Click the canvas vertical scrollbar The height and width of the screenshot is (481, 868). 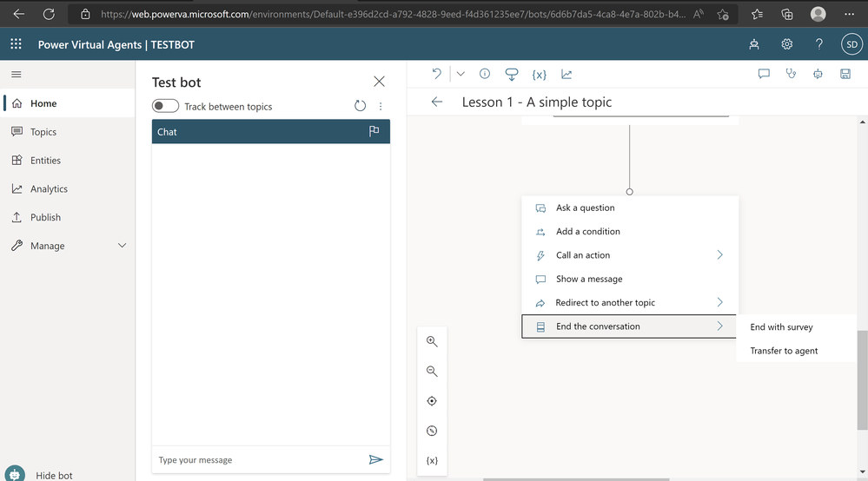click(x=863, y=379)
